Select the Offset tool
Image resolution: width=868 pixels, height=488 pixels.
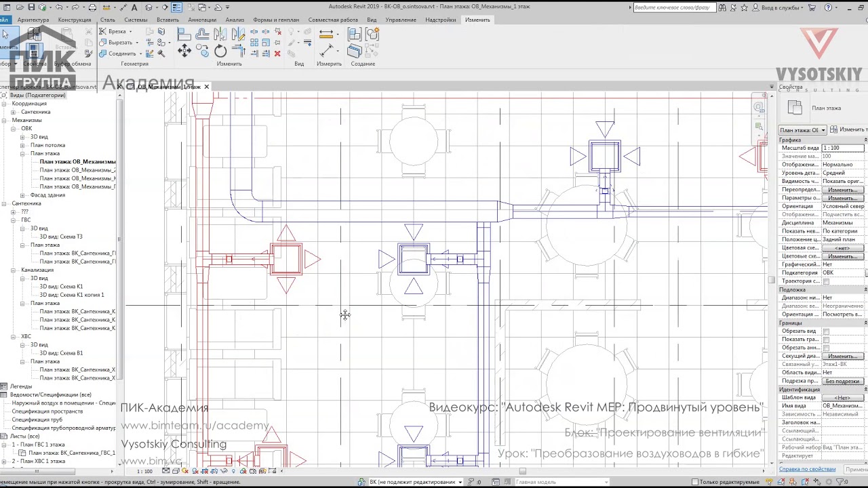(202, 34)
